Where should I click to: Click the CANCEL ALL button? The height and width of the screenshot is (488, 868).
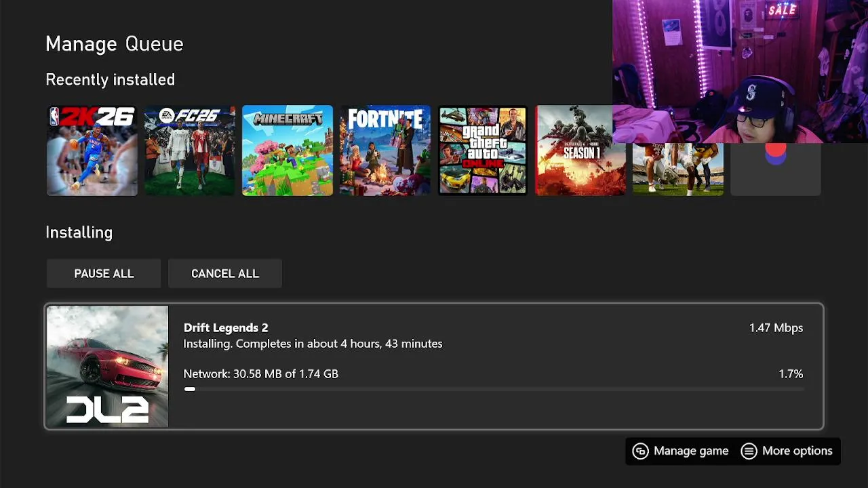(x=225, y=274)
